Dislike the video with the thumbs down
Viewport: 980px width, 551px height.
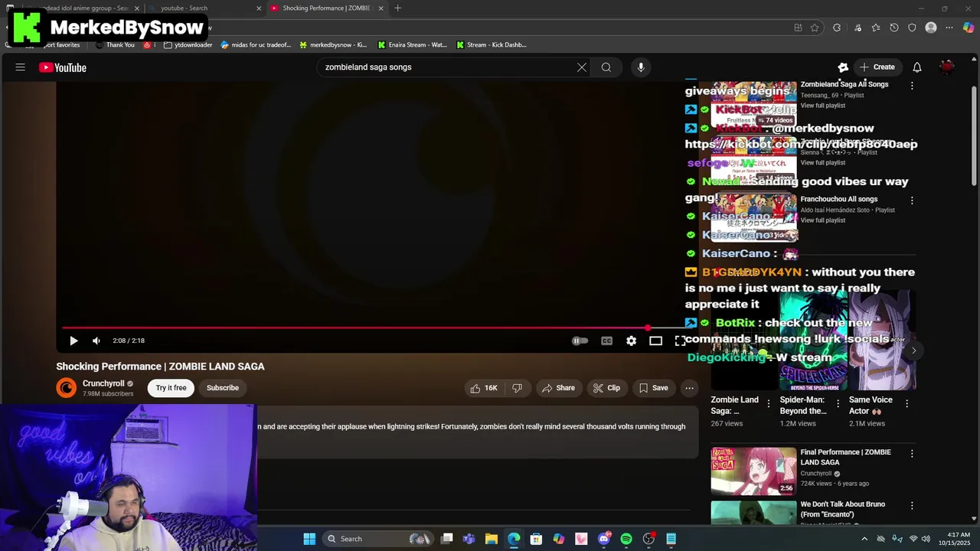518,388
